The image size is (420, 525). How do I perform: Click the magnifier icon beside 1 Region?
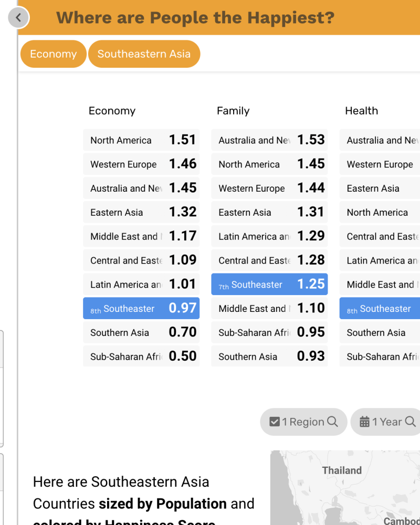(332, 422)
